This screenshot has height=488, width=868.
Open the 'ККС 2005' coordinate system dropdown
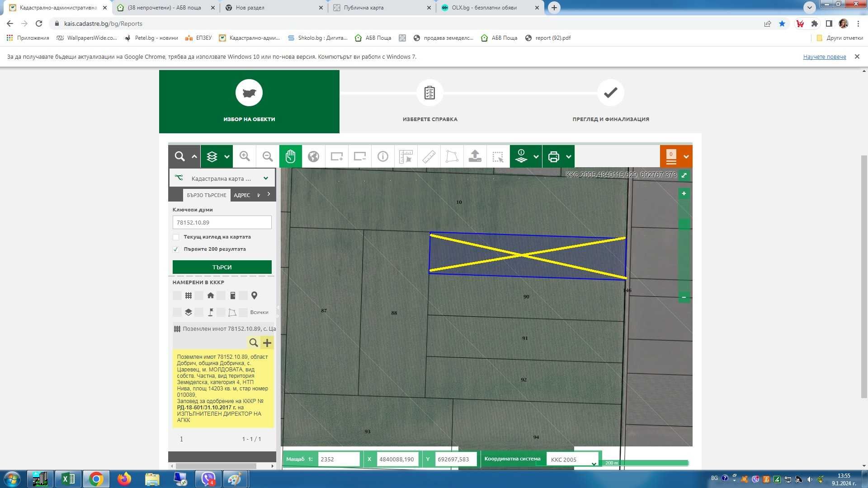click(x=572, y=460)
